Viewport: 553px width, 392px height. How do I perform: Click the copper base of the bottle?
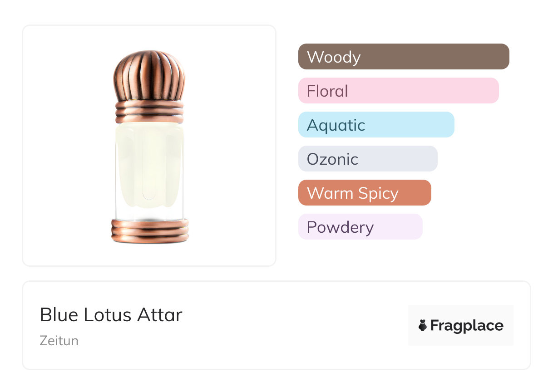click(x=150, y=230)
